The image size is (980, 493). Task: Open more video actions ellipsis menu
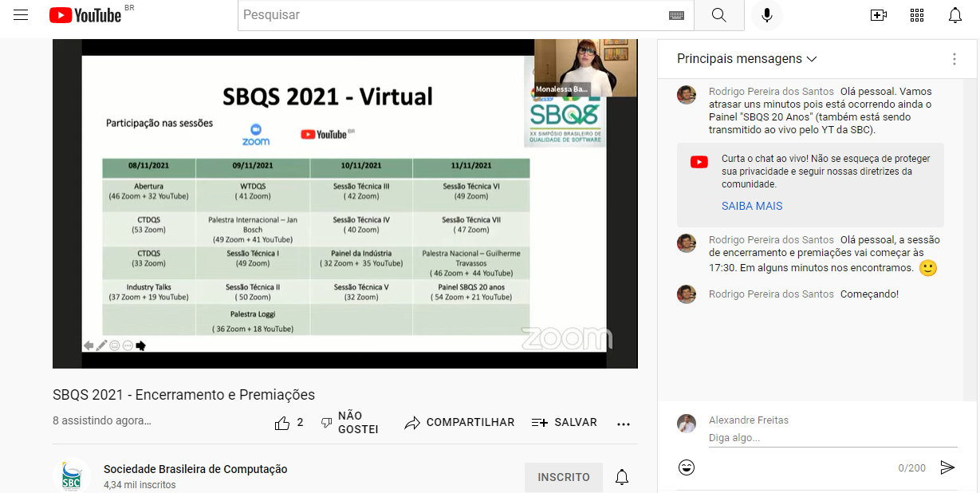coord(624,423)
